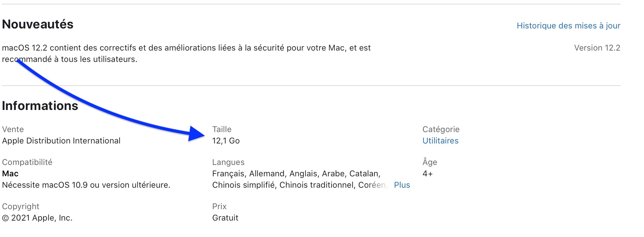Click the 4+ age rating
Image resolution: width=644 pixels, height=237 pixels.
(x=427, y=173)
